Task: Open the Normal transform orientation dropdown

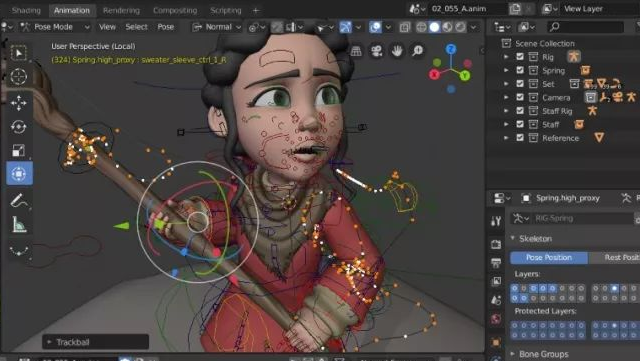Action: point(217,27)
